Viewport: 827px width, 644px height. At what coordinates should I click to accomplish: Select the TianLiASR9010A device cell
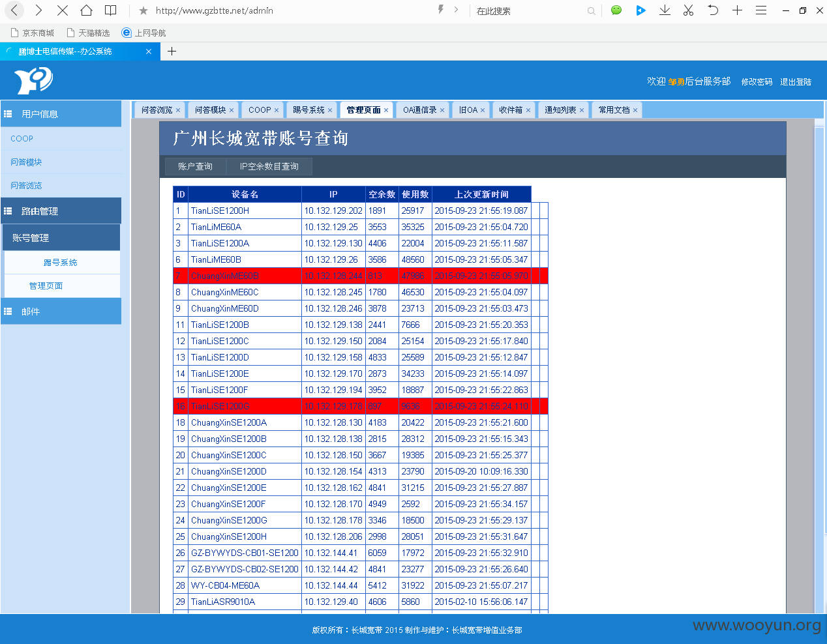pos(245,602)
